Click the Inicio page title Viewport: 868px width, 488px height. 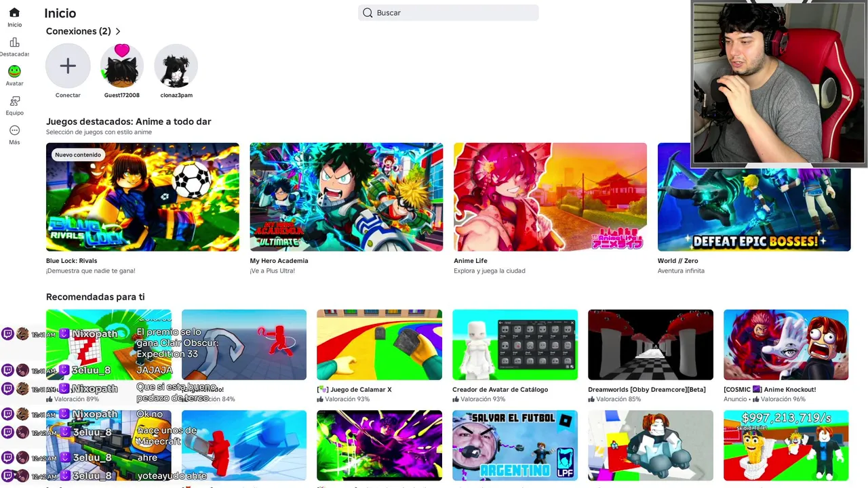(x=60, y=13)
